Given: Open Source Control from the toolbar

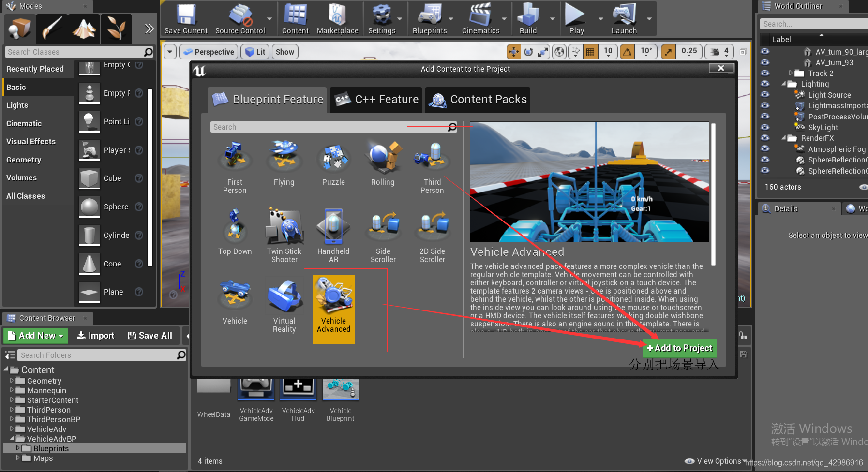Looking at the screenshot, I should tap(240, 19).
